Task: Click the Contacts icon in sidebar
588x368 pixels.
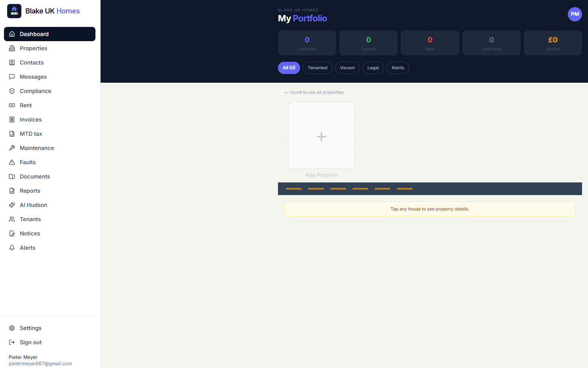Action: coord(12,63)
